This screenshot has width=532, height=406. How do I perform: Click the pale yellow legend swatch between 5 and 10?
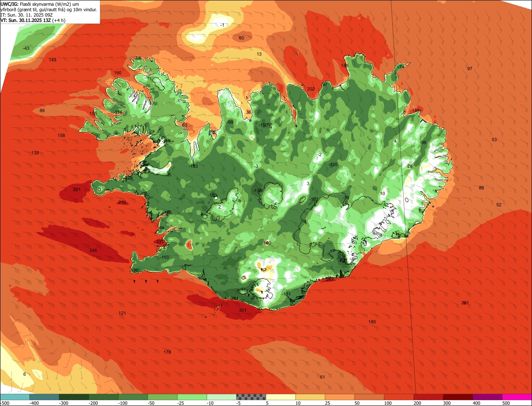point(281,397)
